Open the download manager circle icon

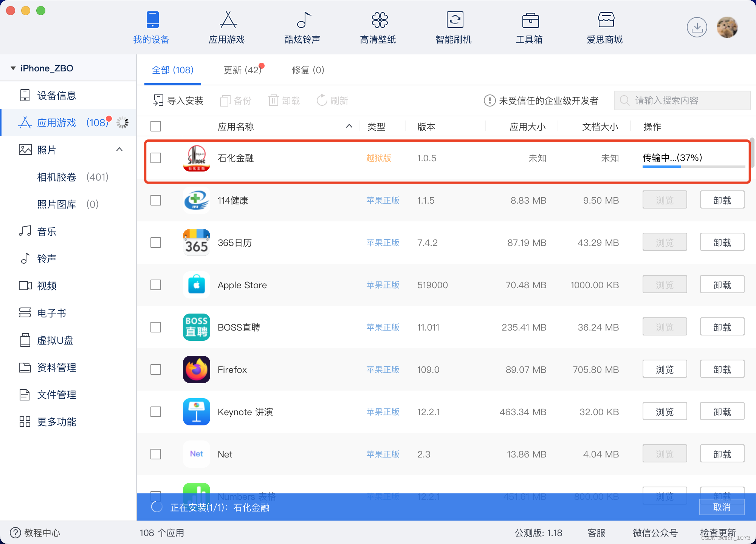697,27
